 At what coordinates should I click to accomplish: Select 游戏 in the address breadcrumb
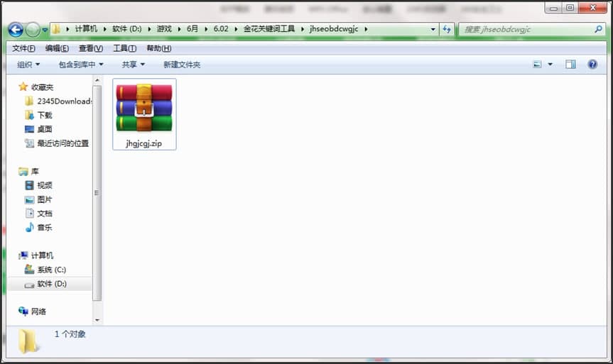coord(164,29)
